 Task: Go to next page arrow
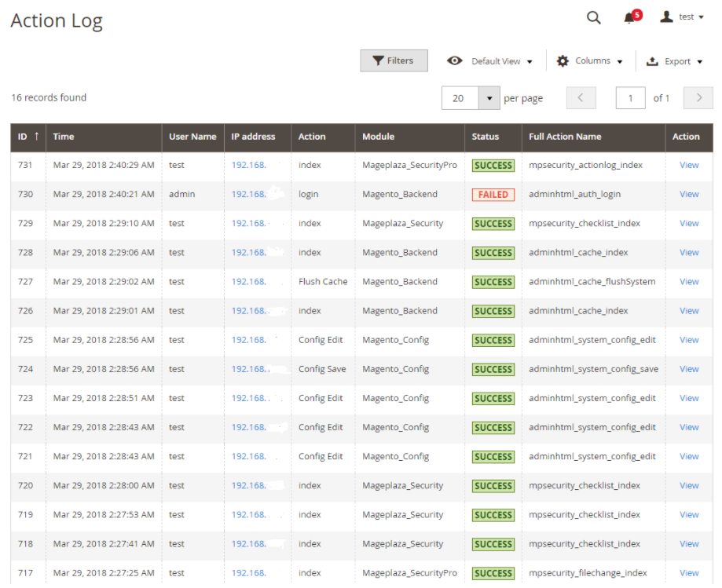point(698,97)
